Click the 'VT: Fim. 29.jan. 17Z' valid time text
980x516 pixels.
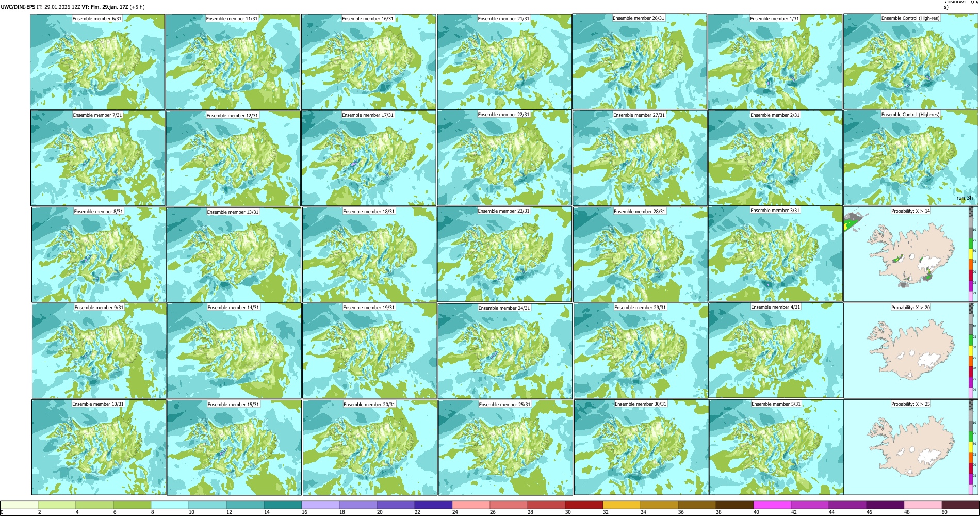[x=104, y=7]
